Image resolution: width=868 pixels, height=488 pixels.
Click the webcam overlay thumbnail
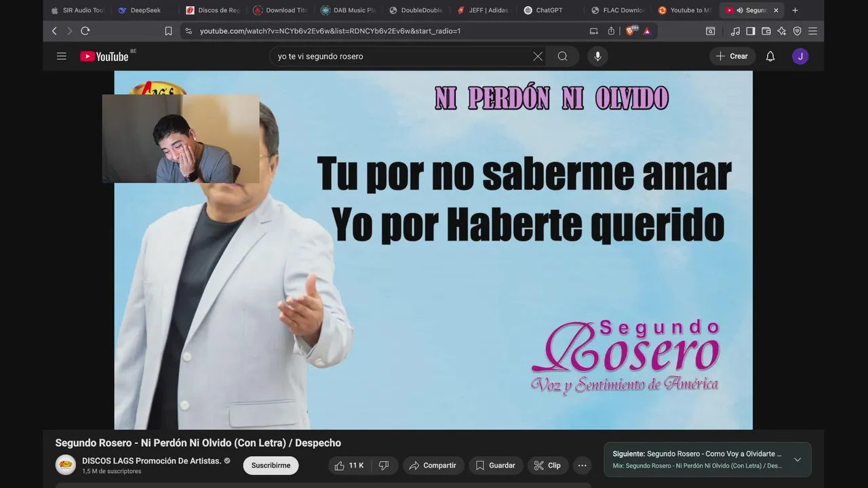[181, 139]
